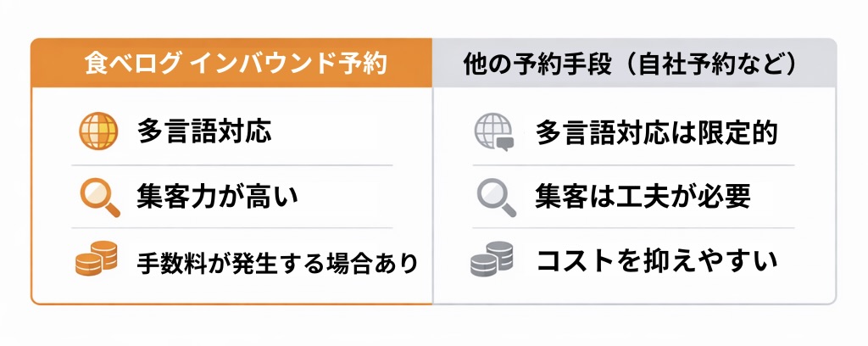
Task: Click the gray coin stack icon
Action: (x=492, y=259)
